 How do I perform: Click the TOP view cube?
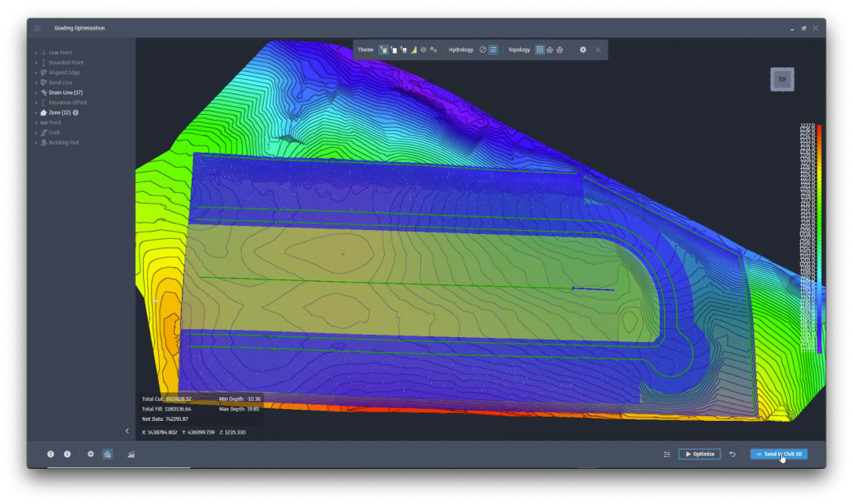point(782,79)
